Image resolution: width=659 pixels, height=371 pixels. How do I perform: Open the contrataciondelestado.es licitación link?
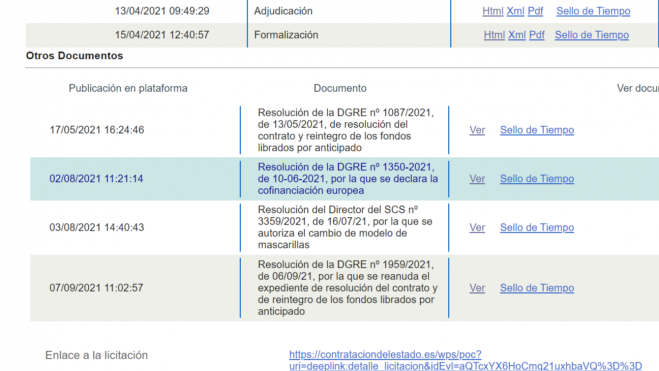(465, 360)
